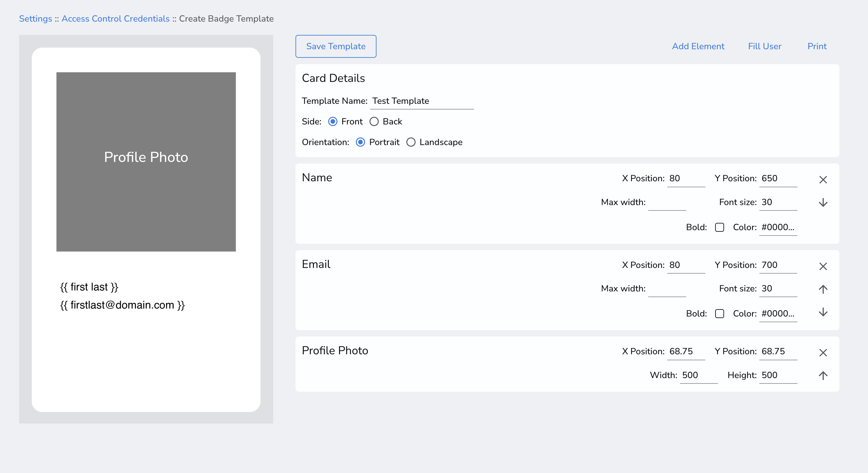Go to Access Control Credentials breadcrumb
Screen dimensions: 868x473
(x=115, y=18)
